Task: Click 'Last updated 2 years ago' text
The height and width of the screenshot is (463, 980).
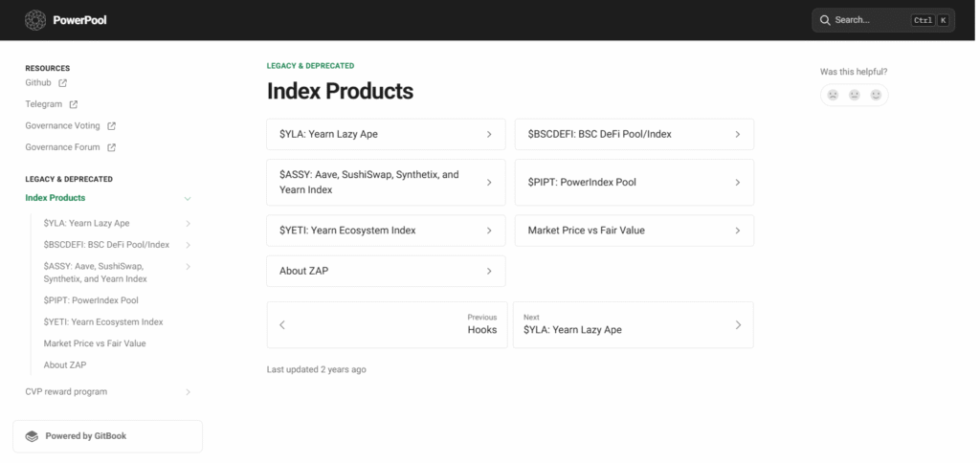Action: click(x=316, y=370)
